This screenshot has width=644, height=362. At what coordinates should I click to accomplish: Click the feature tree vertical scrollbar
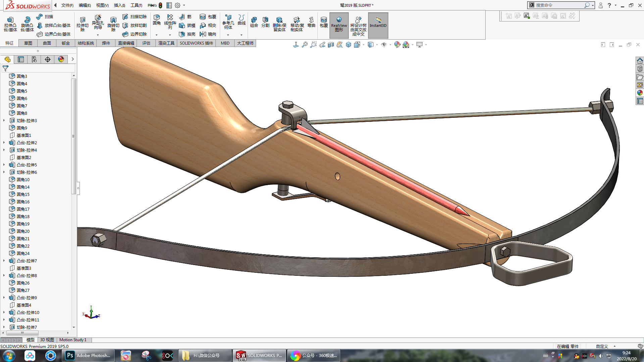point(73,136)
